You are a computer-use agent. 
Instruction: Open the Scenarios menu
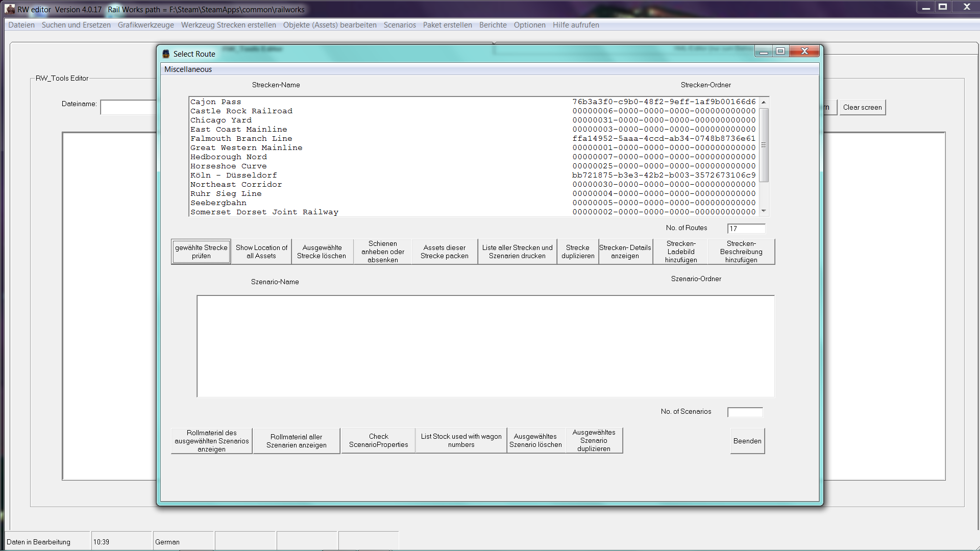coord(399,25)
